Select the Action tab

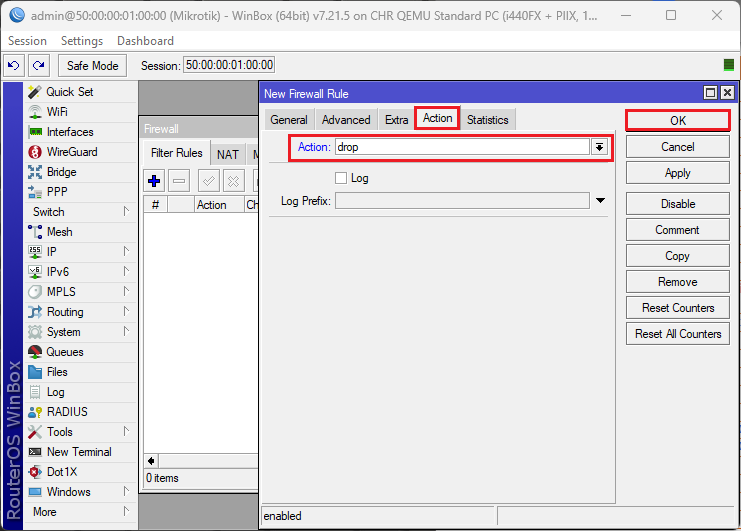point(438,118)
